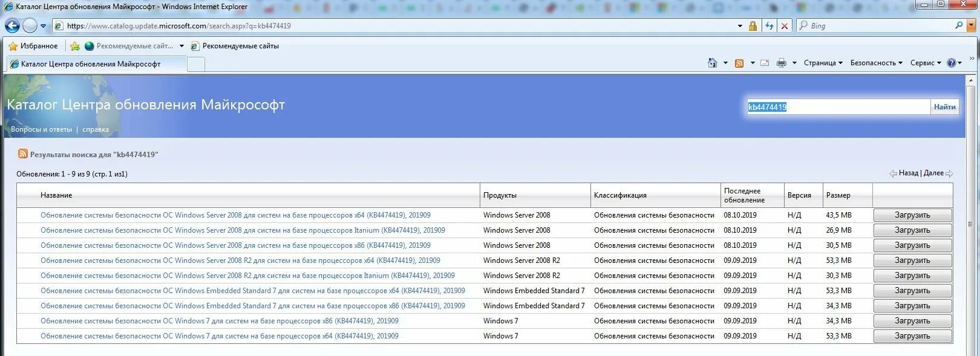This screenshot has height=356, width=980.
Task: Sort by the Версия column header
Action: point(799,195)
